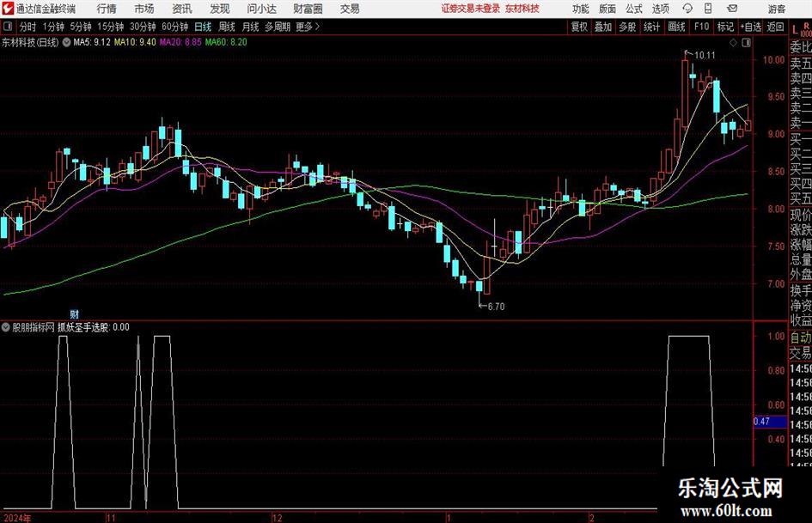The image size is (812, 523).
Task: Switch to the 15分钟 period tab
Action: pyautogui.click(x=110, y=27)
